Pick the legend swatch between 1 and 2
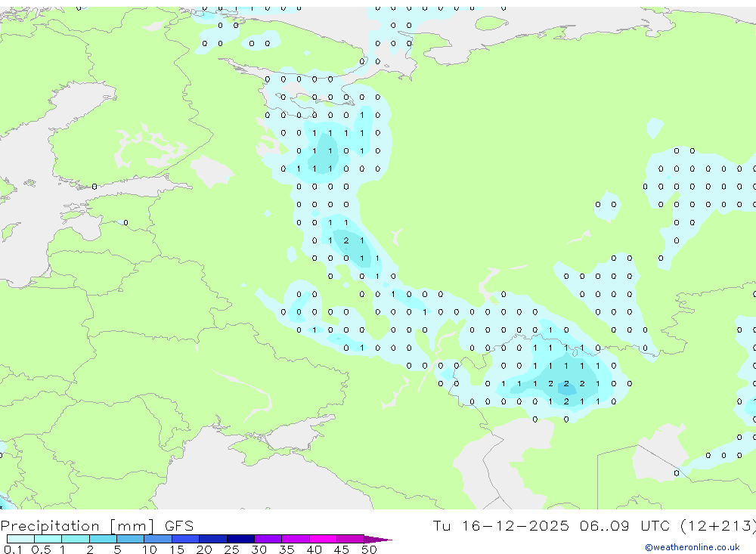This screenshot has width=756, height=554. coord(76,539)
